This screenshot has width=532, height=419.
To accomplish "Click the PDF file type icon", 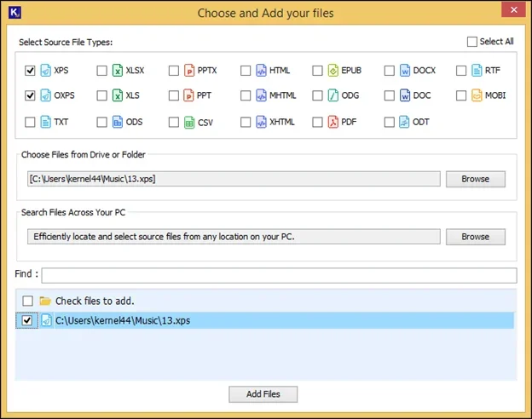I will (333, 122).
